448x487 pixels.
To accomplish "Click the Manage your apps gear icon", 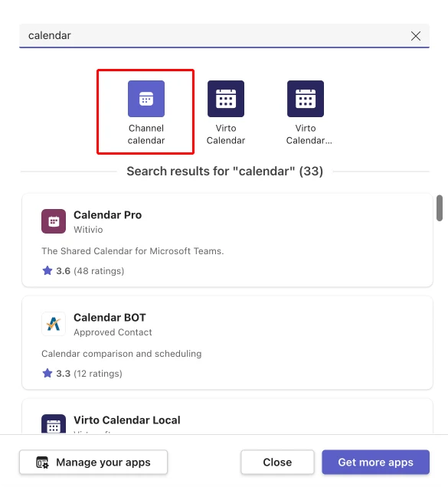I will click(x=43, y=462).
